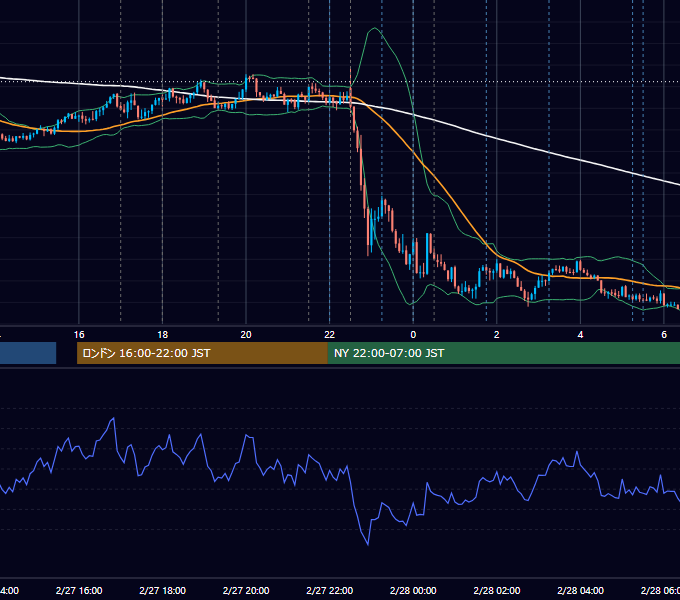
Task: Click the '22' hour label on price chart axis
Action: click(x=330, y=335)
